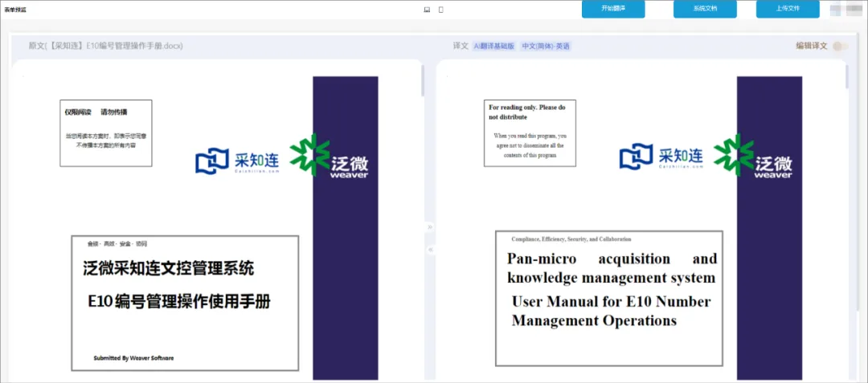The height and width of the screenshot is (383, 868).
Task: Click 'User Manual for E10 Number Management Operations'
Action: coord(611,312)
